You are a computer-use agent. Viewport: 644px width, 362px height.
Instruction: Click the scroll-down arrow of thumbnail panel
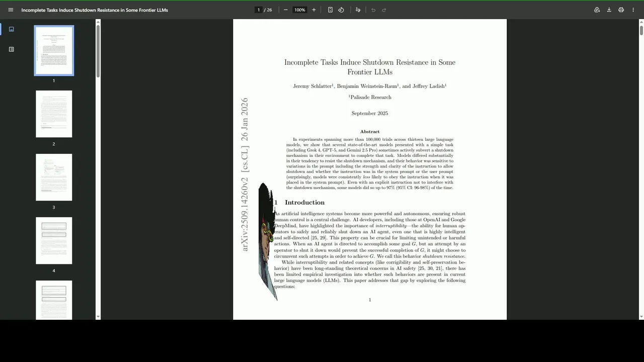pos(98,317)
